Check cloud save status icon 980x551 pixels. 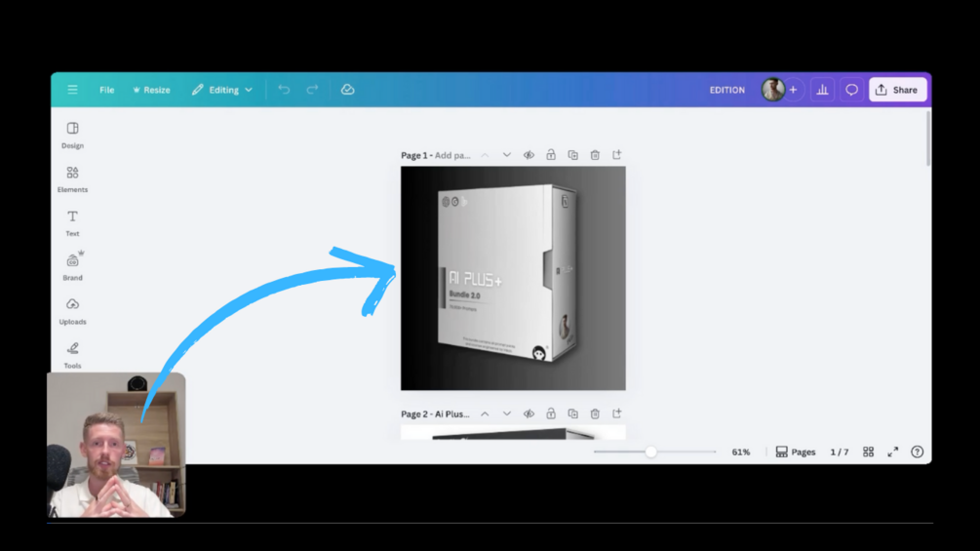(347, 90)
